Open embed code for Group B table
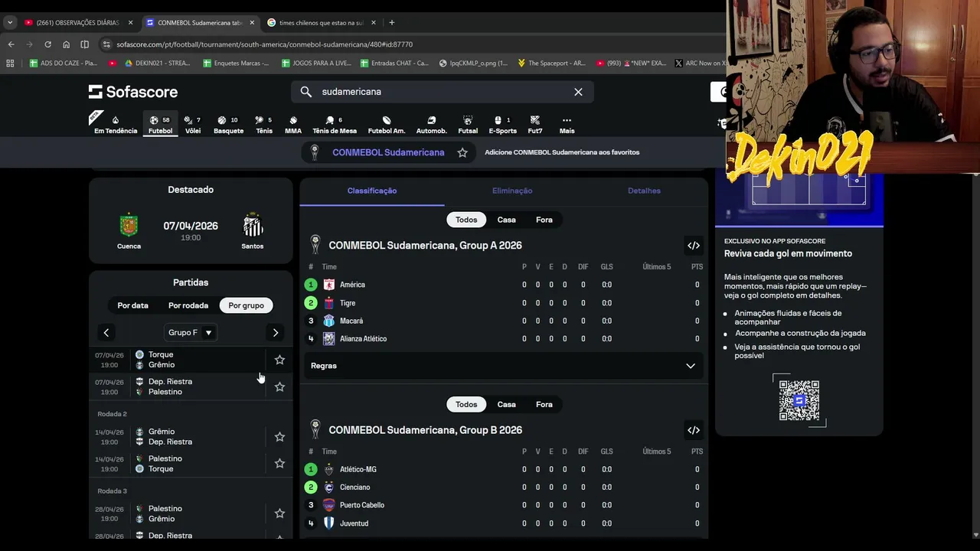980x551 pixels. coord(694,430)
